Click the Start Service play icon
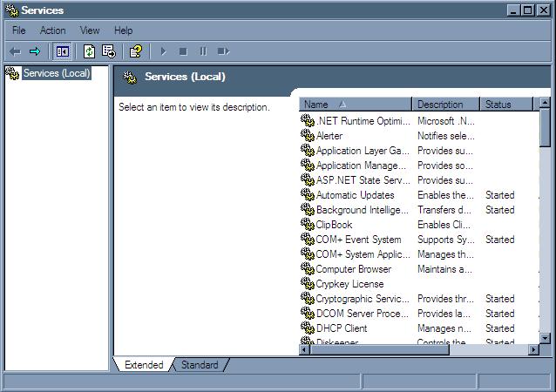Screen dimensions: 556x392 (163, 51)
